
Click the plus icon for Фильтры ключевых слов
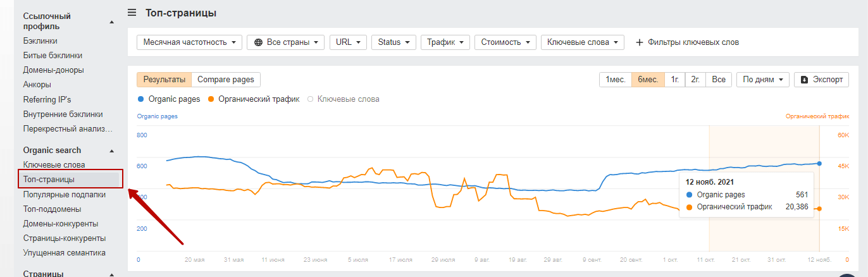[x=639, y=42]
